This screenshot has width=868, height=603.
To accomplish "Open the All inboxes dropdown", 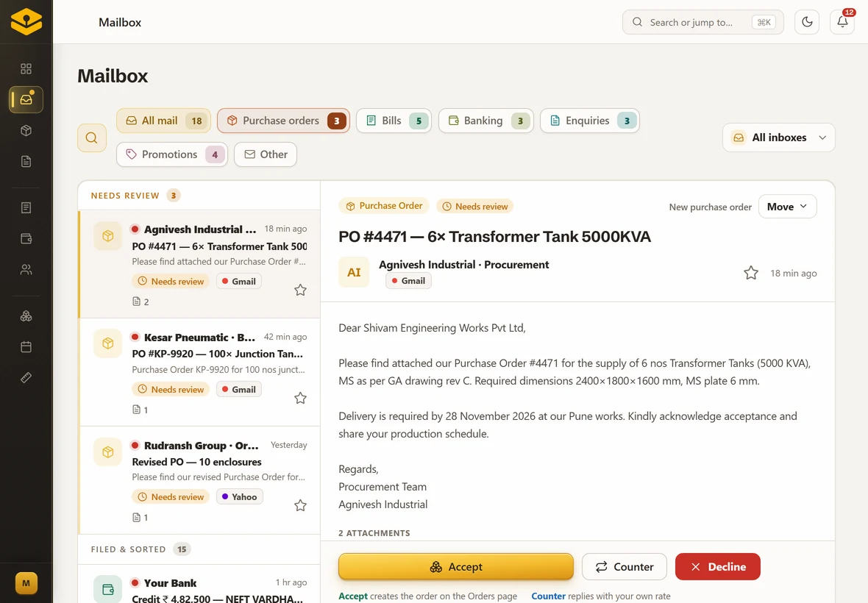I will point(778,138).
